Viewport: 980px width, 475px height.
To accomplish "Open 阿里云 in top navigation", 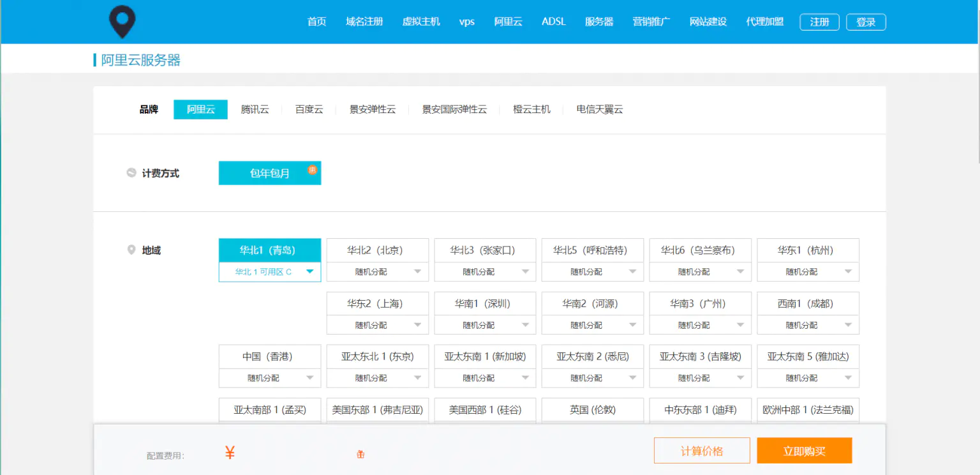I will pyautogui.click(x=509, y=22).
